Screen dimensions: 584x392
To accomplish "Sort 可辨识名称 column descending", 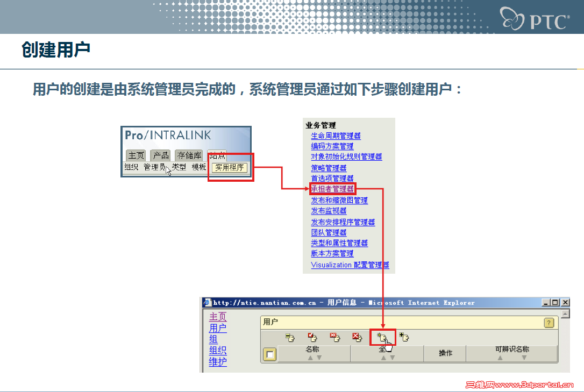I will point(524,358).
